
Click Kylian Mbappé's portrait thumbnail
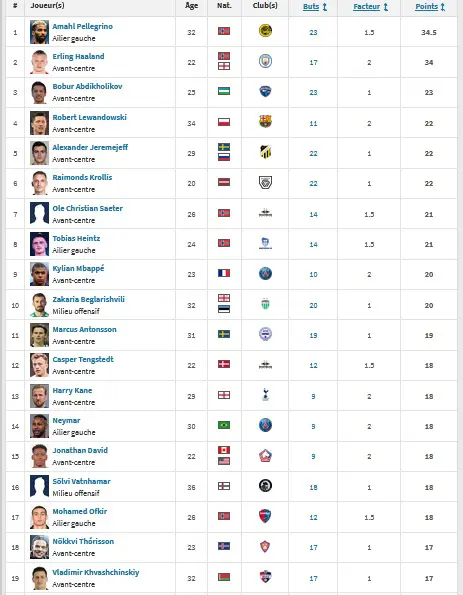pyautogui.click(x=39, y=274)
